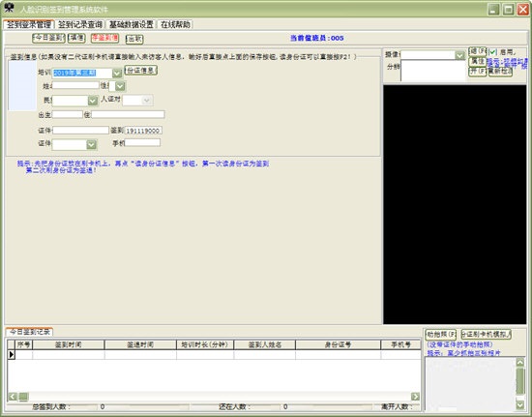Click the camera app icon in title bar
532x417 pixels.
(x=9, y=8)
